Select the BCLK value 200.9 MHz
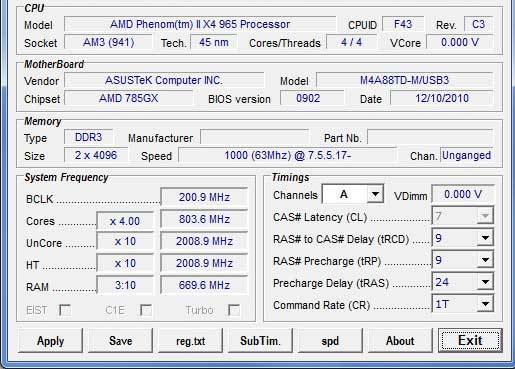515x369 pixels. (x=204, y=197)
